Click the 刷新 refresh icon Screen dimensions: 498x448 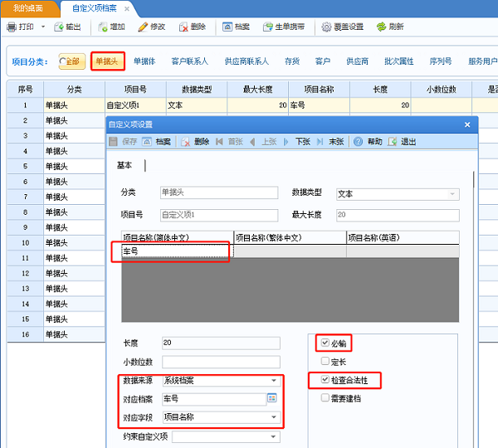pyautogui.click(x=382, y=27)
